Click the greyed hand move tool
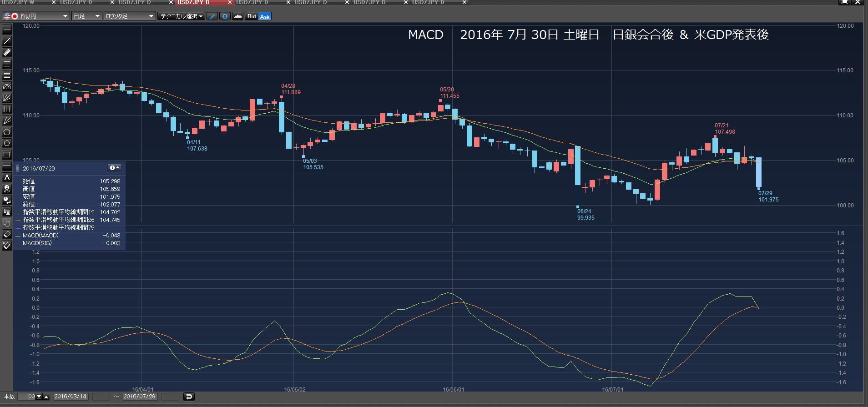This screenshot has height=407, width=868. 7,223
